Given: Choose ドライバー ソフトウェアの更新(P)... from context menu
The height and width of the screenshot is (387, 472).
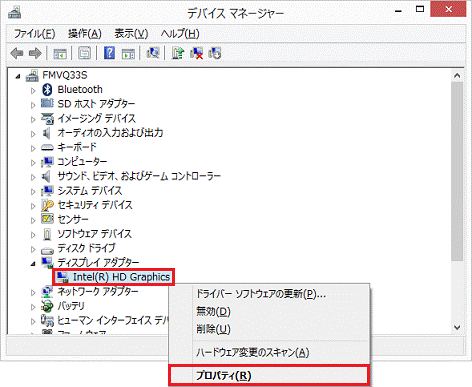Looking at the screenshot, I should 269,294.
